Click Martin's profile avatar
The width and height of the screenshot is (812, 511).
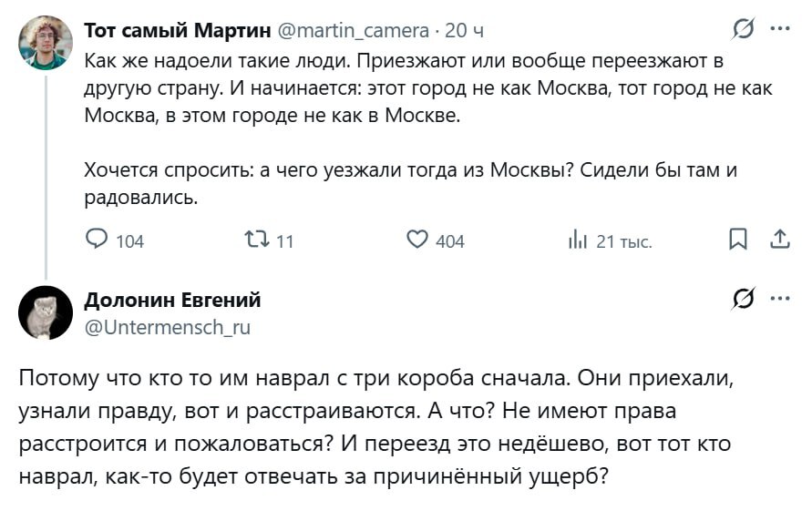coord(45,42)
